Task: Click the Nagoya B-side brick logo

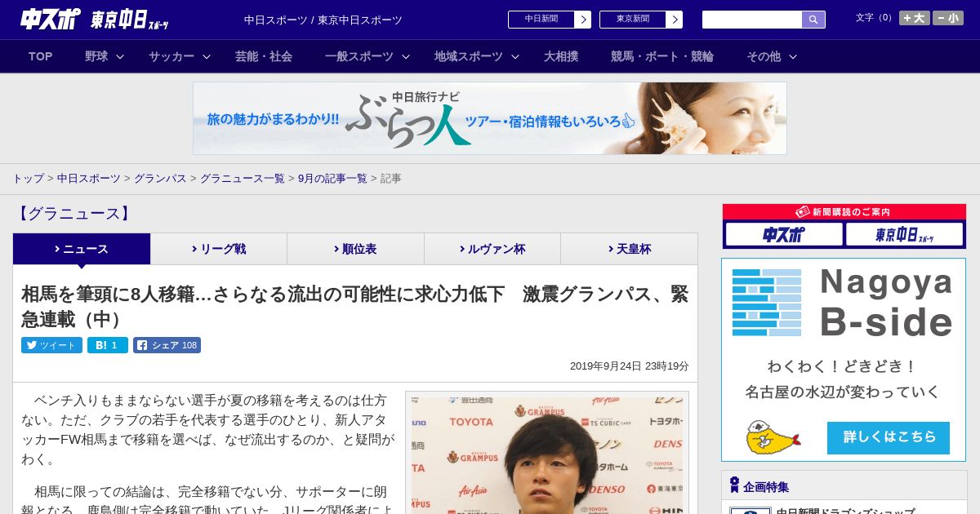Action: pyautogui.click(x=767, y=303)
